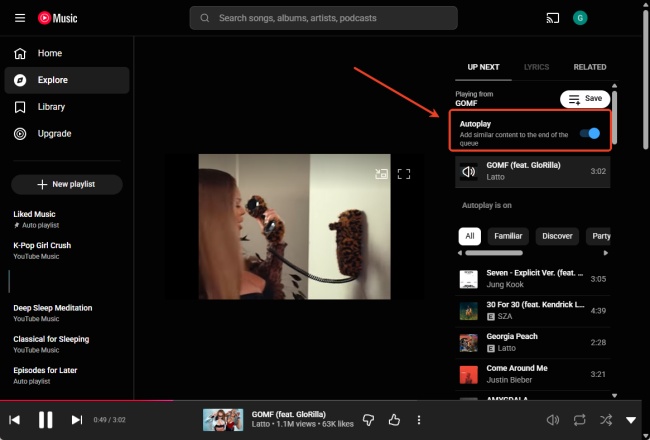Screen dimensions: 650x440
Task: Open the three-dot song options menu
Action: pyautogui.click(x=419, y=420)
